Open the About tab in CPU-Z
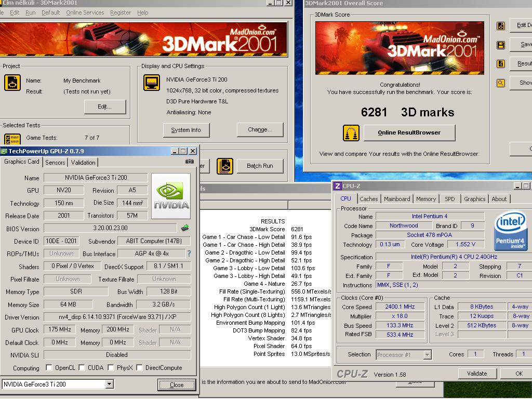The width and height of the screenshot is (532, 399). pos(499,199)
